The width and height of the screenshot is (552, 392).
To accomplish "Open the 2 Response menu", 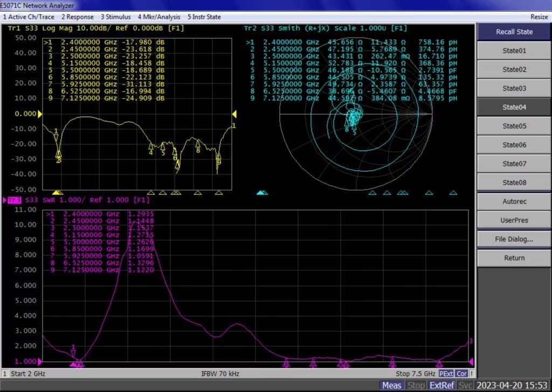I will tap(77, 17).
